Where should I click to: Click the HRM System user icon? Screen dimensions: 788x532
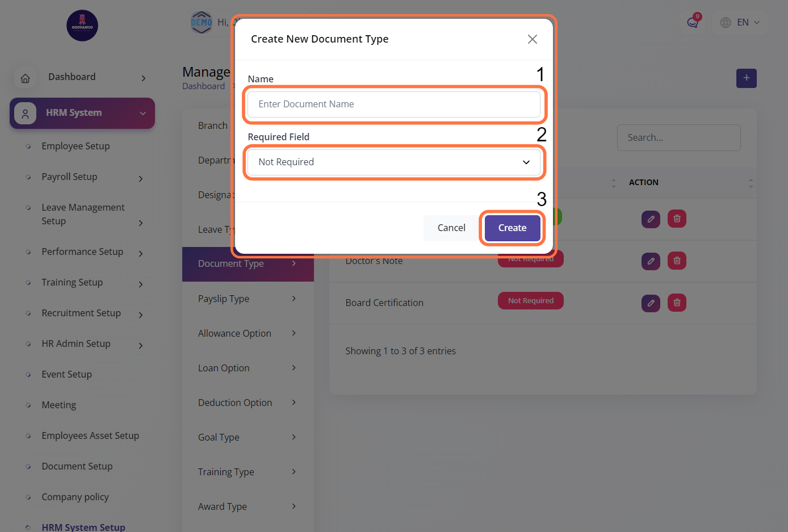point(26,114)
